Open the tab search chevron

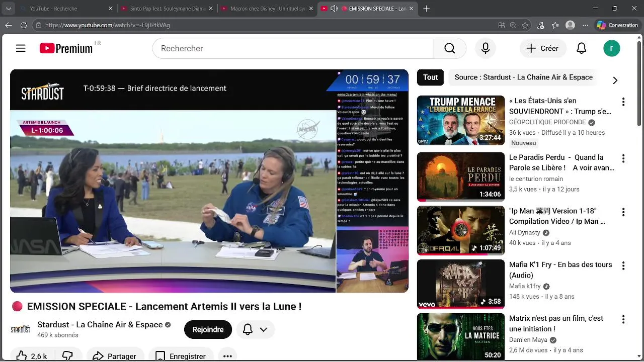pyautogui.click(x=8, y=9)
